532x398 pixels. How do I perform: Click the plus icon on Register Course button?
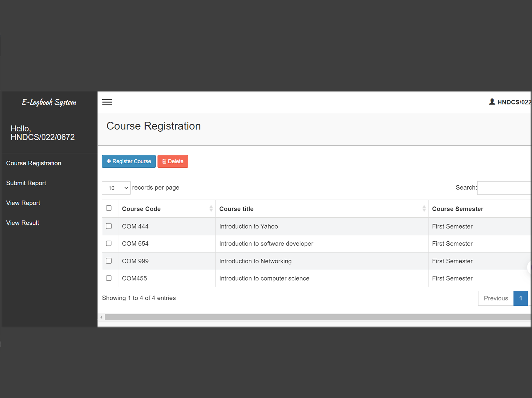tap(109, 161)
